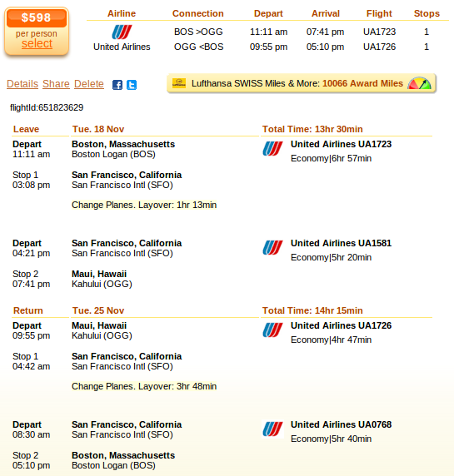454x476 pixels.
Task: Click the $598 price badge
Action: point(37,18)
